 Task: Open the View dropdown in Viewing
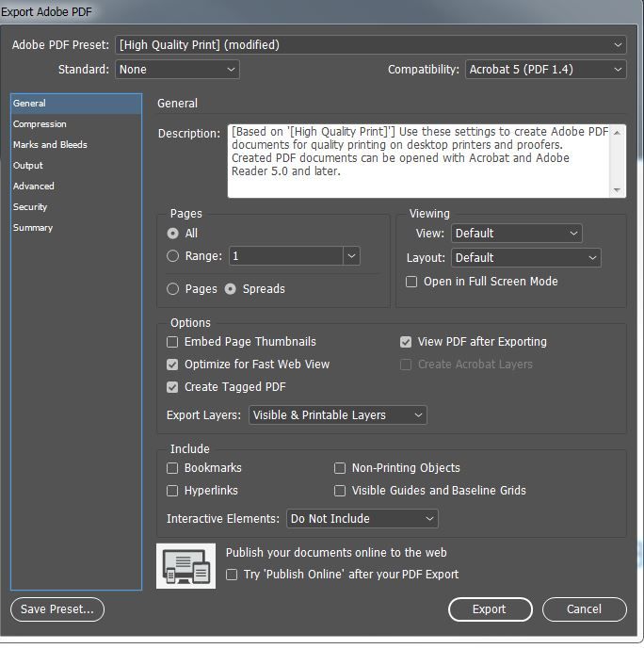click(x=516, y=234)
